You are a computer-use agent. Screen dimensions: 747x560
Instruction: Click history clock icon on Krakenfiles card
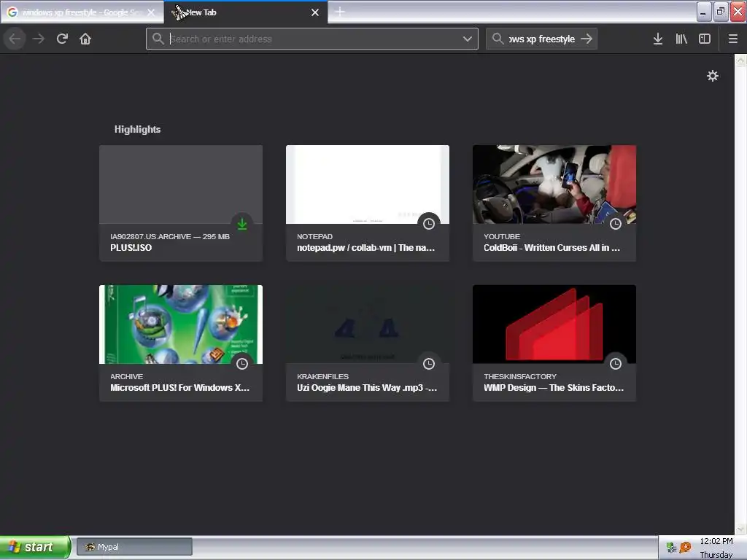tap(429, 363)
